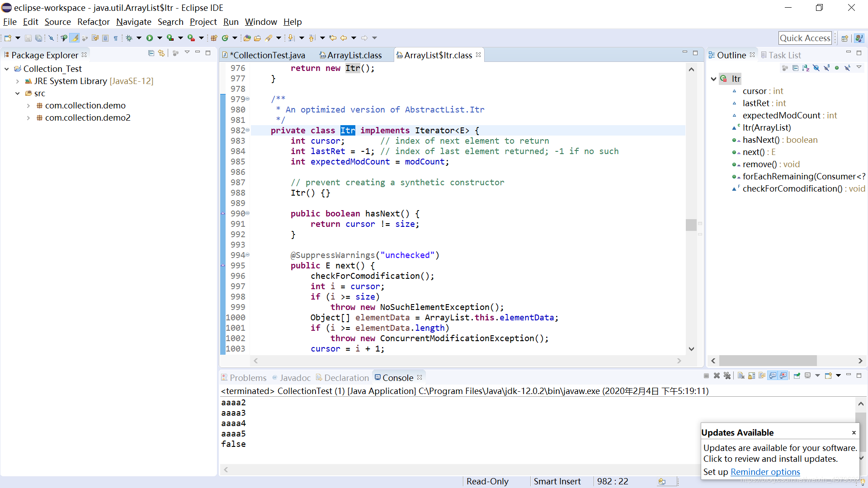The height and width of the screenshot is (488, 868).
Task: Click Collapse All in Package Explorer
Action: tap(151, 53)
